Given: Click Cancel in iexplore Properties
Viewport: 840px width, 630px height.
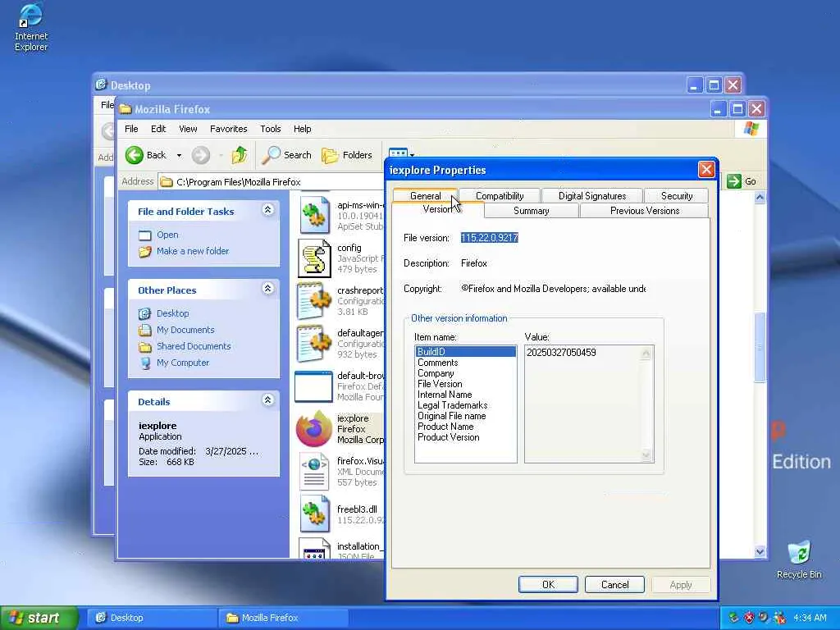Looking at the screenshot, I should click(x=614, y=585).
